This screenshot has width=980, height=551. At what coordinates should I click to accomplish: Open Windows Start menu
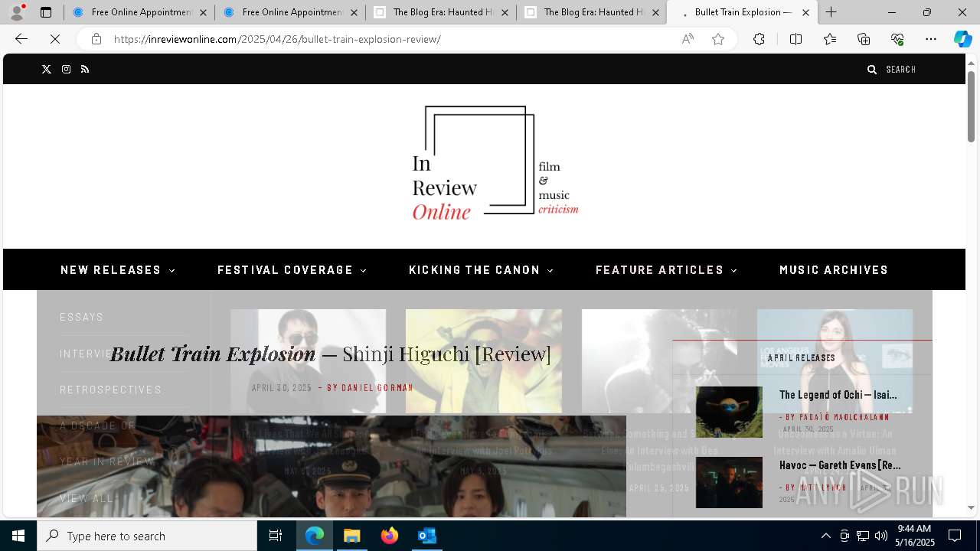coord(18,536)
